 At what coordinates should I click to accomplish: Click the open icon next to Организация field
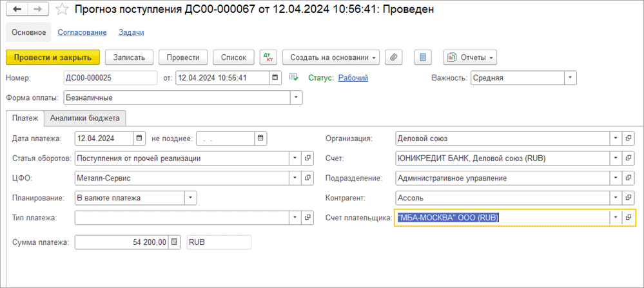click(x=629, y=138)
